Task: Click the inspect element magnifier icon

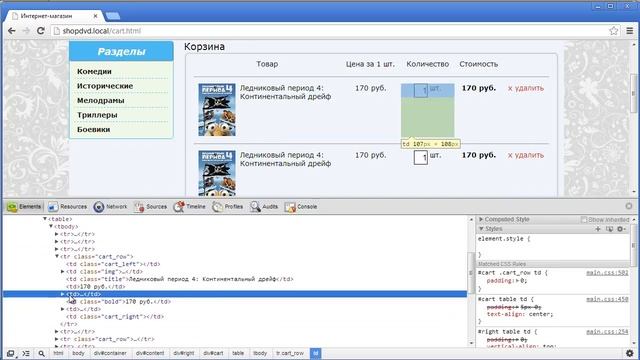Action: (x=41, y=353)
